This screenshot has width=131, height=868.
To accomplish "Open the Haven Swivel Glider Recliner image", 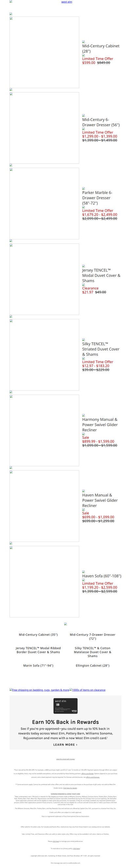I will [44, 506].
